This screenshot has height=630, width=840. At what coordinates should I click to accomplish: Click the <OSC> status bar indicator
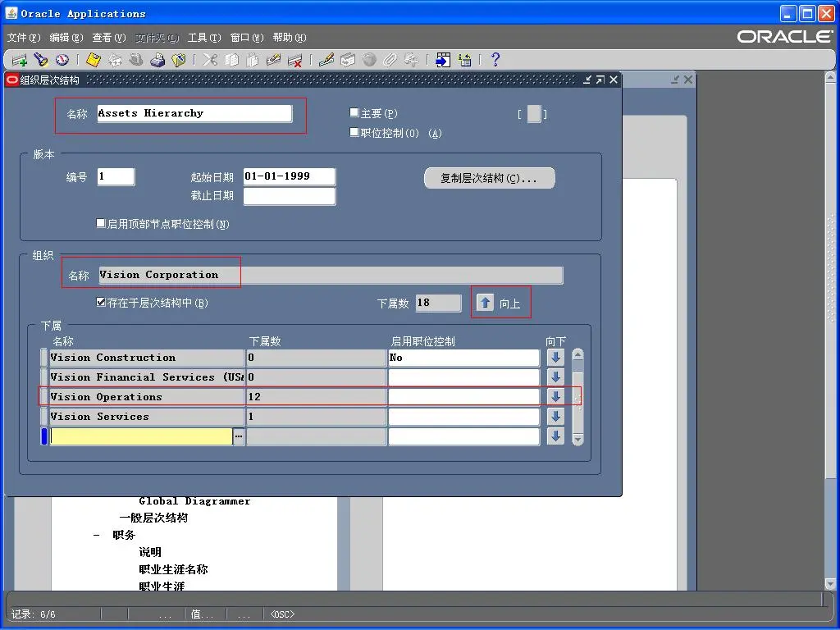pyautogui.click(x=282, y=614)
